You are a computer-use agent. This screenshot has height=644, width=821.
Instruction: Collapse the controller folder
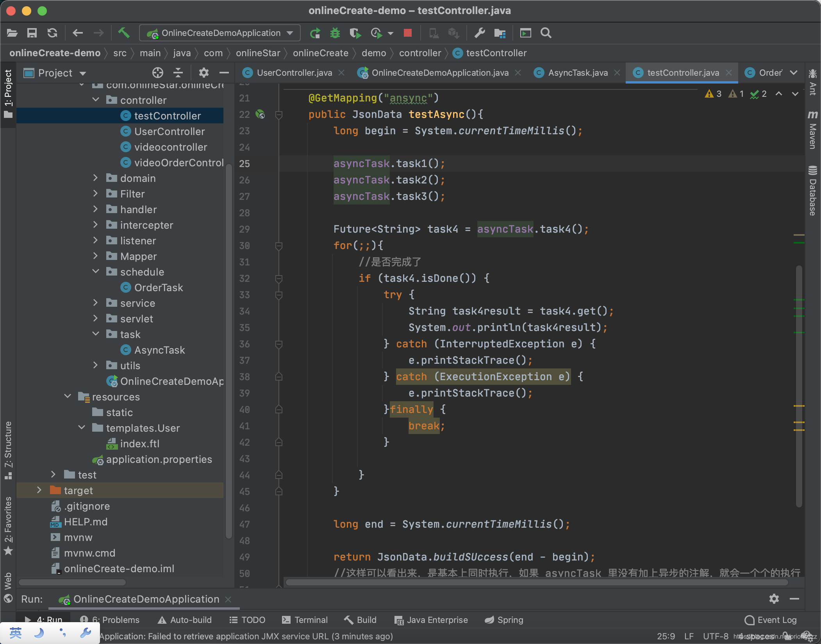pos(96,100)
